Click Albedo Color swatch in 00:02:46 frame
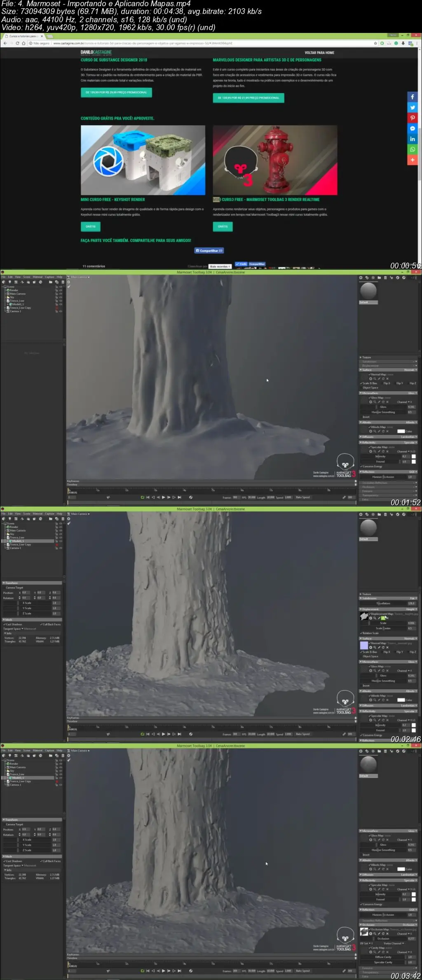This screenshot has height=980, width=422. click(x=401, y=700)
